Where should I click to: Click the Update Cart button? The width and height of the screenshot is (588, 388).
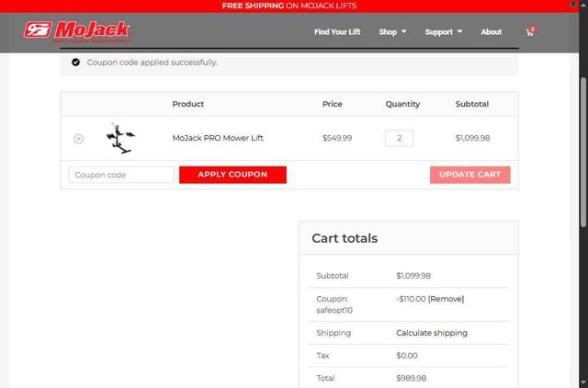(469, 175)
